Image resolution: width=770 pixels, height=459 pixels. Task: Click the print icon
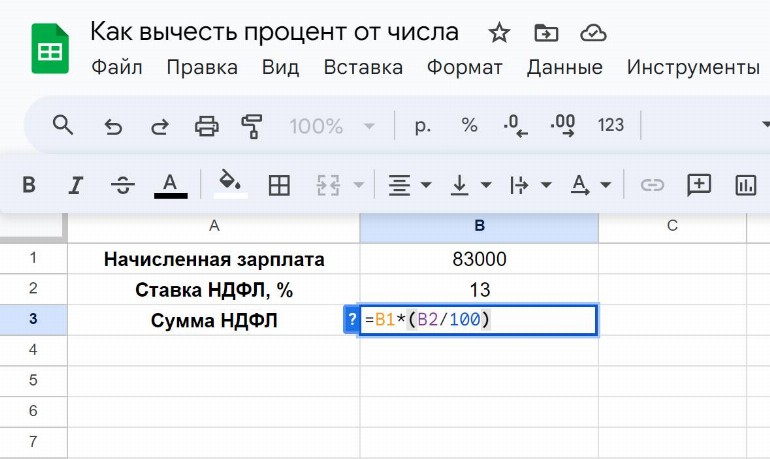click(206, 126)
